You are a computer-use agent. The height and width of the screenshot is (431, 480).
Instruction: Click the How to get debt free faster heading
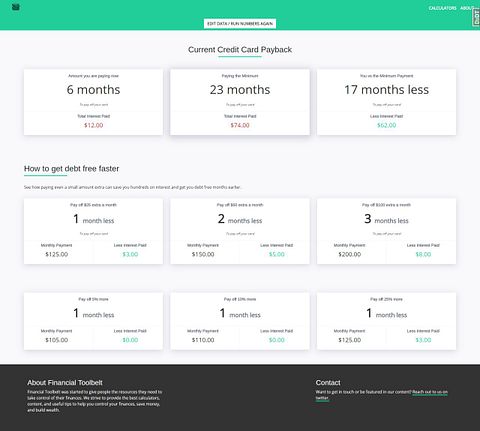(71, 169)
